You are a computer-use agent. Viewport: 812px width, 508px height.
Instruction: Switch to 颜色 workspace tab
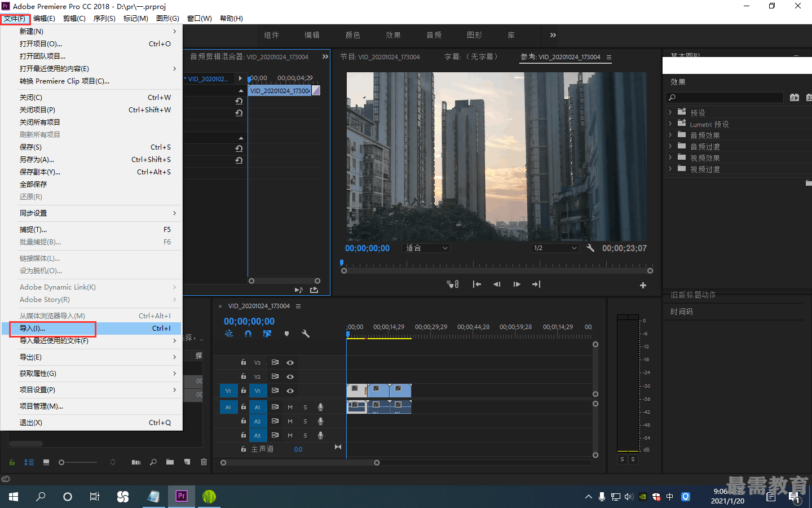[x=353, y=35]
